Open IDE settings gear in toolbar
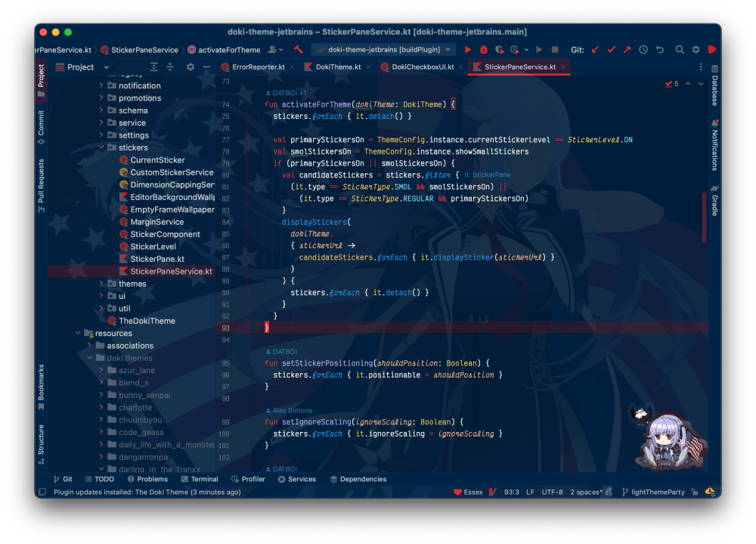 coord(696,49)
